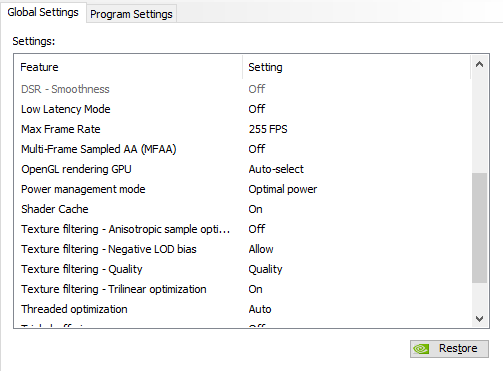Select the Low Latency Mode feature
The width and height of the screenshot is (503, 371).
(66, 109)
